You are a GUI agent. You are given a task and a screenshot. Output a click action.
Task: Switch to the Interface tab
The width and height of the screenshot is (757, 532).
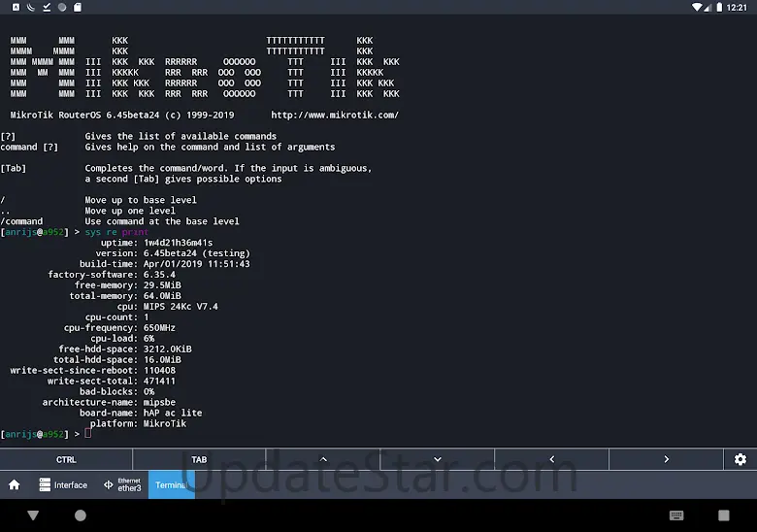pyautogui.click(x=63, y=484)
